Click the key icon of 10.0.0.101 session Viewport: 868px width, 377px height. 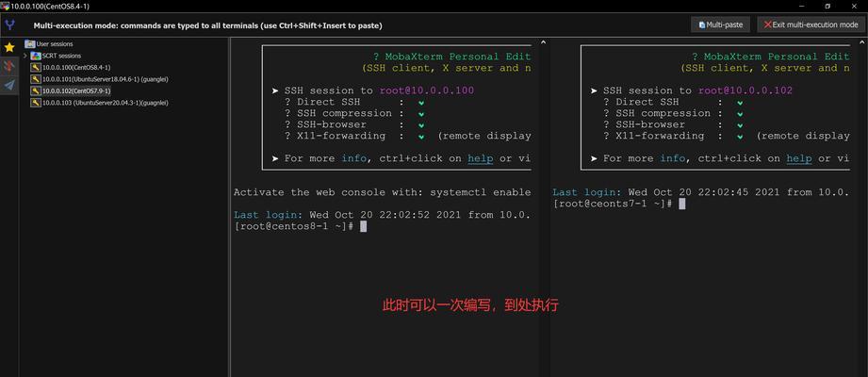pos(36,79)
